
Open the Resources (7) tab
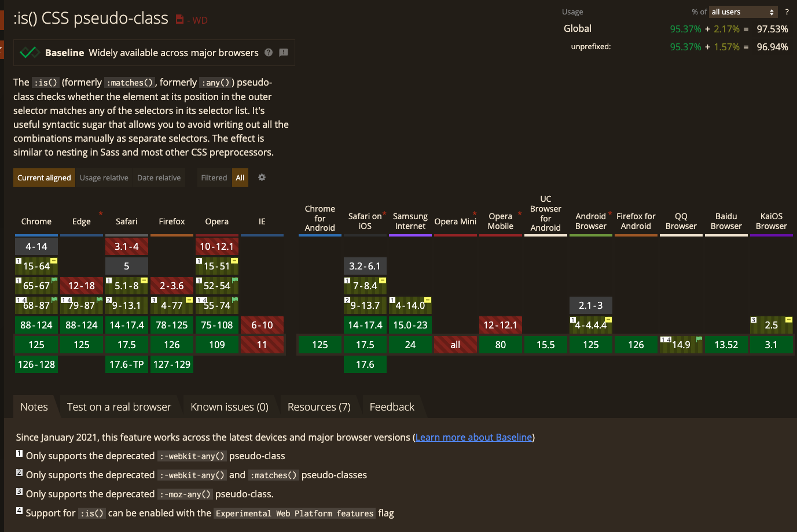pos(319,407)
